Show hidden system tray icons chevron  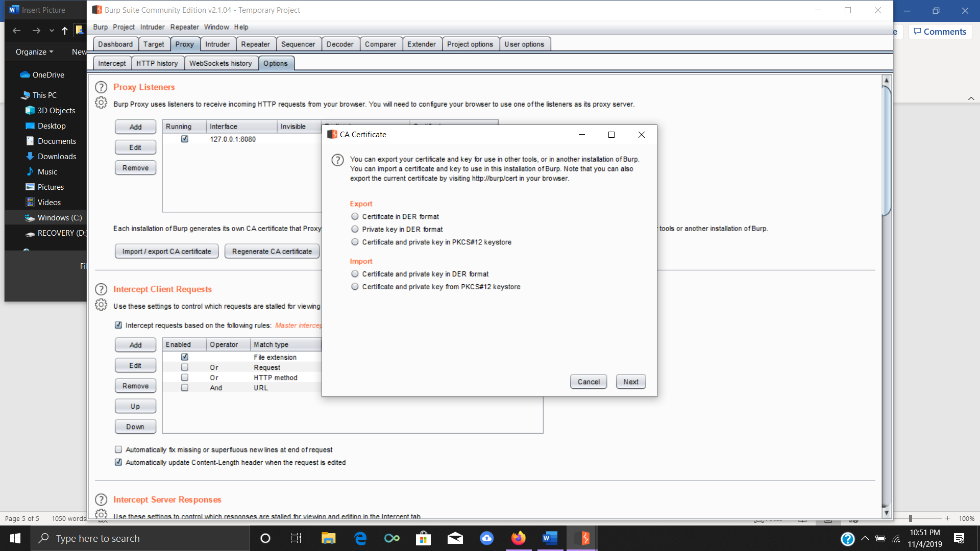865,538
